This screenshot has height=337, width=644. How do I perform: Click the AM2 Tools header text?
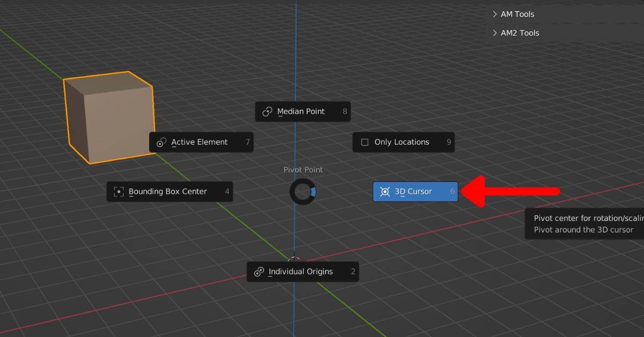519,33
